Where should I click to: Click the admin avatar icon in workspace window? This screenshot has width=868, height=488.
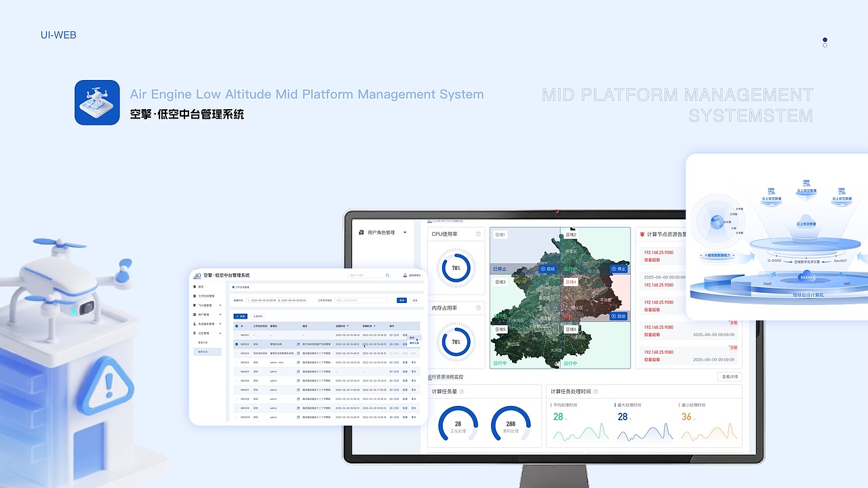pos(405,275)
